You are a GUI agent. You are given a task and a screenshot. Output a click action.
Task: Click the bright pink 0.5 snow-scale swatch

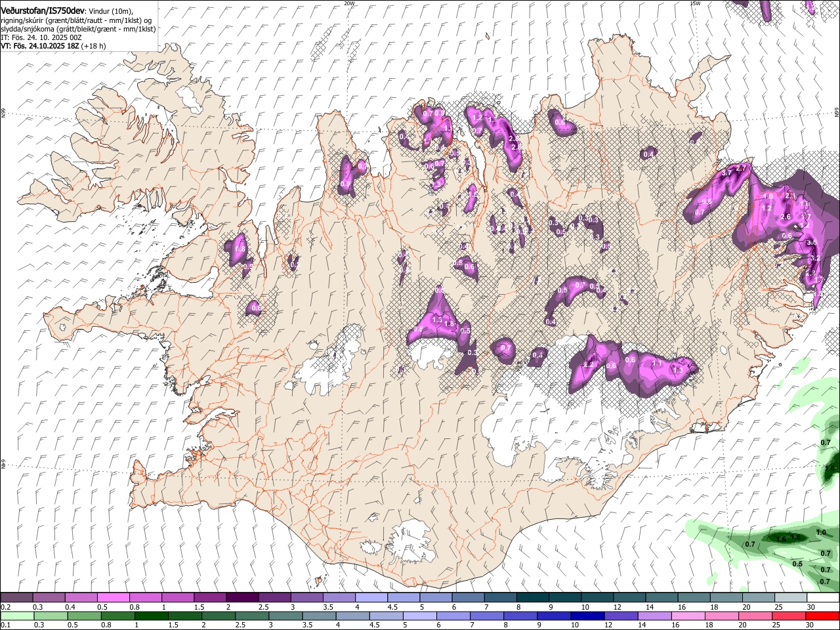(x=113, y=598)
